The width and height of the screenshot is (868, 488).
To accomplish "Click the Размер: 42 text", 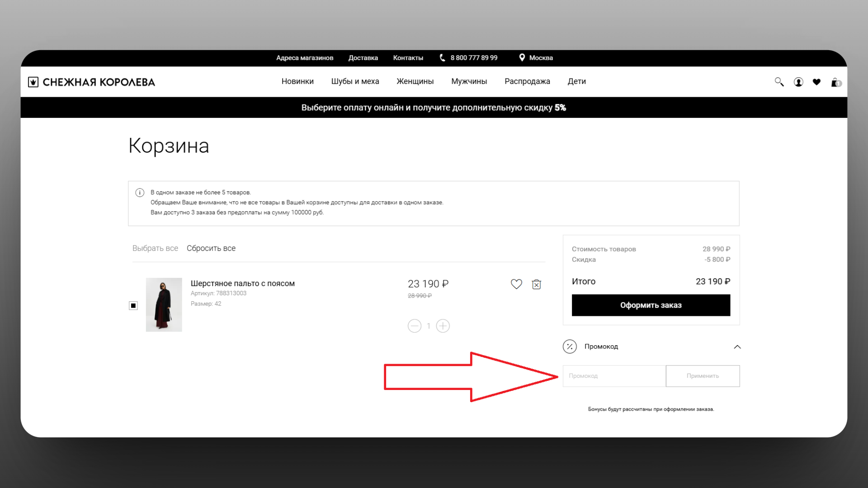I will (206, 304).
